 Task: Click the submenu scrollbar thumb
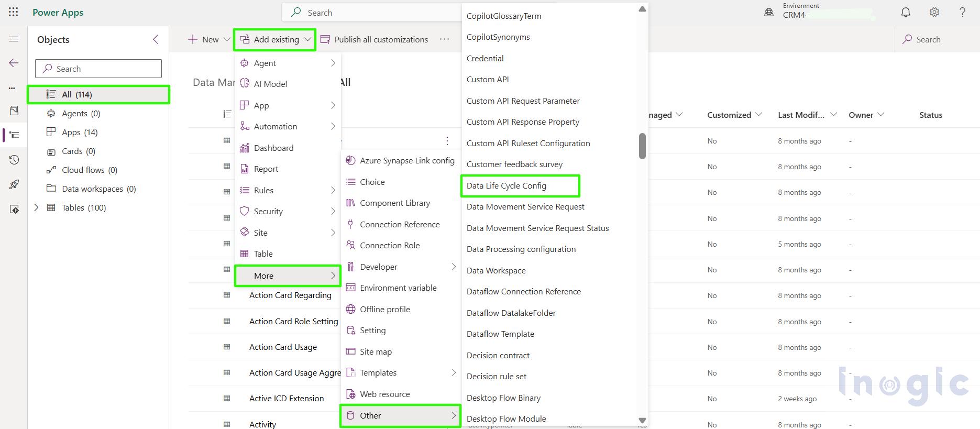[x=642, y=146]
